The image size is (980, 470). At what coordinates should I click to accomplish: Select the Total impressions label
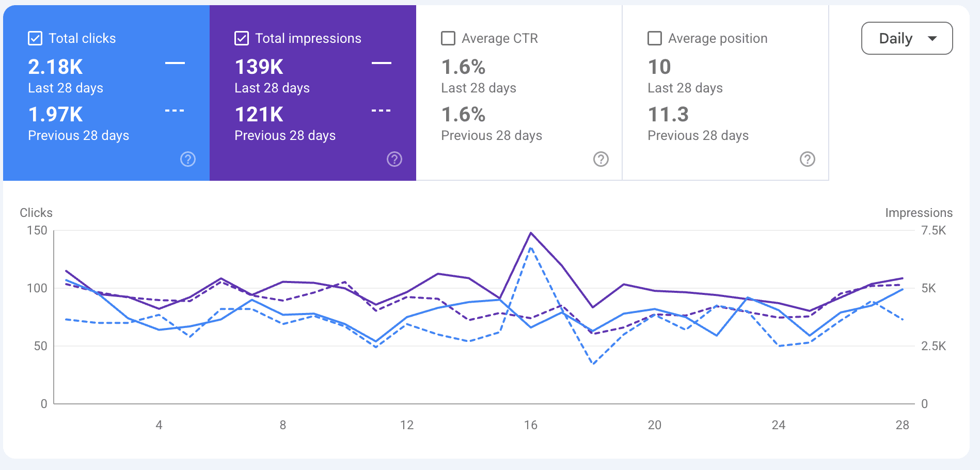coord(308,38)
